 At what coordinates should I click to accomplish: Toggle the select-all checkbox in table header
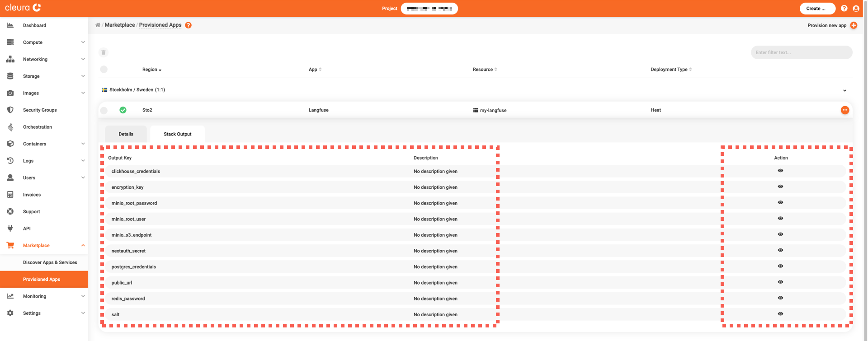coord(104,70)
